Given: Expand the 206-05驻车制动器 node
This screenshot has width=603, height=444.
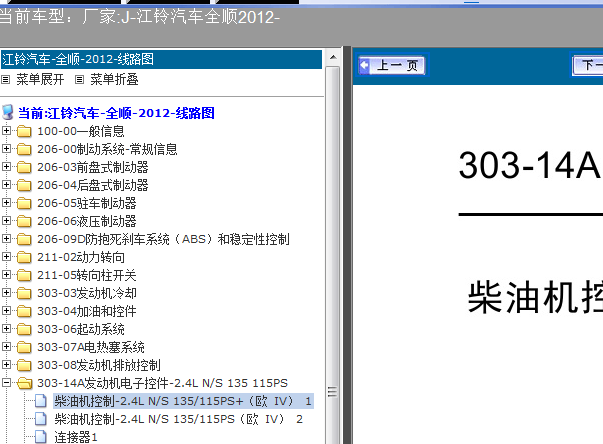Looking at the screenshot, I should point(6,203).
